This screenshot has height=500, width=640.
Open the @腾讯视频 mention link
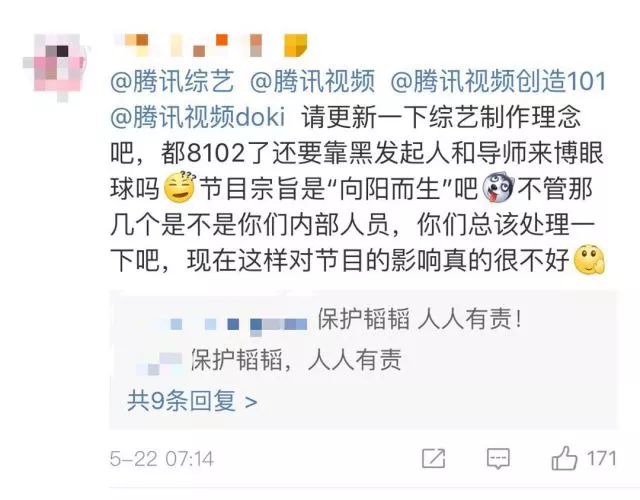(312, 81)
